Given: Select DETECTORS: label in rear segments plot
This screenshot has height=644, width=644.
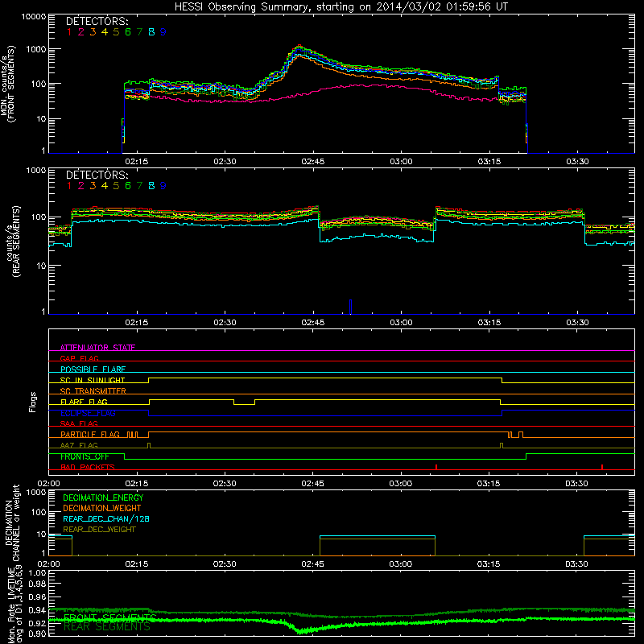Looking at the screenshot, I should tap(97, 175).
